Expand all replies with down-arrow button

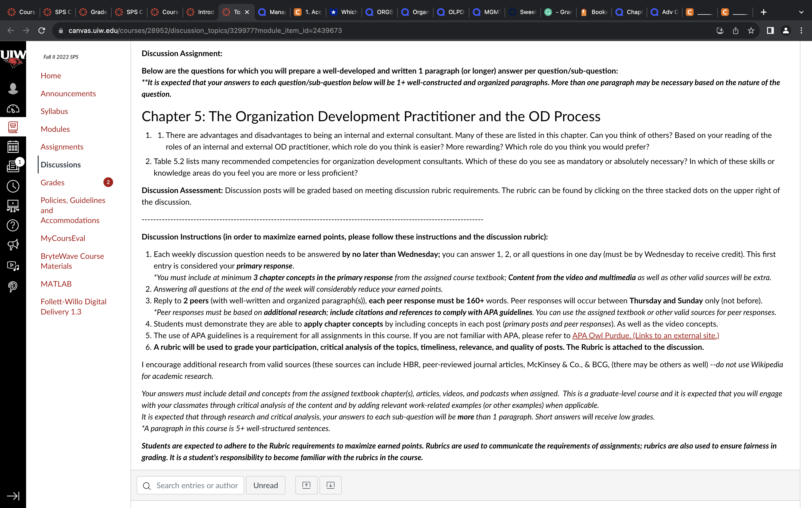tap(330, 485)
